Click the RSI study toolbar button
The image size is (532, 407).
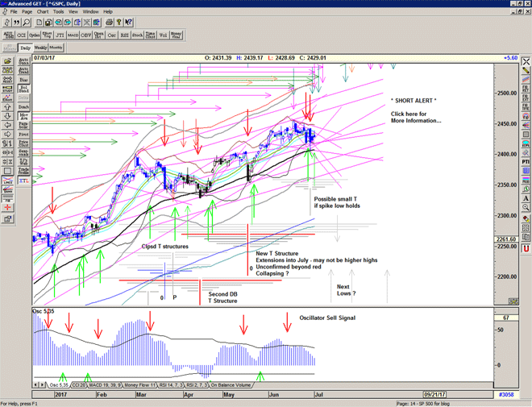(125, 35)
